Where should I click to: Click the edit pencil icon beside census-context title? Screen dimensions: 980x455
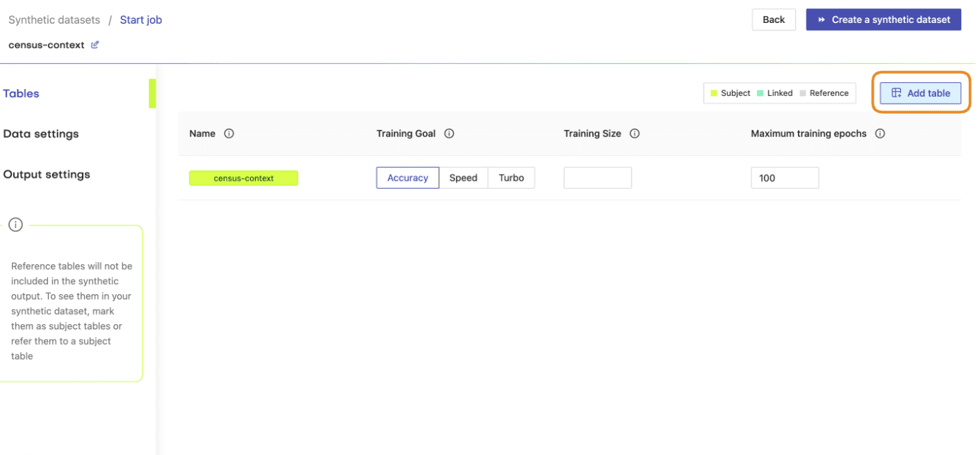[95, 45]
